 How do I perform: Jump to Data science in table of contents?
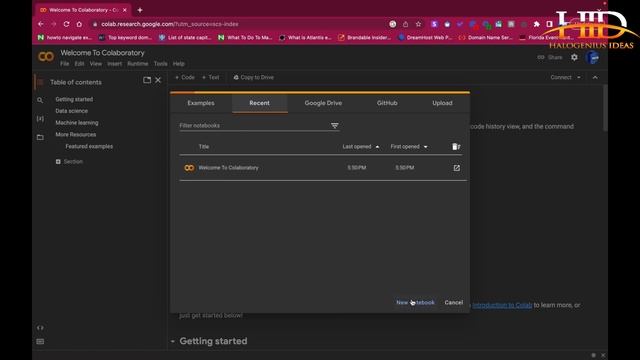(x=71, y=111)
